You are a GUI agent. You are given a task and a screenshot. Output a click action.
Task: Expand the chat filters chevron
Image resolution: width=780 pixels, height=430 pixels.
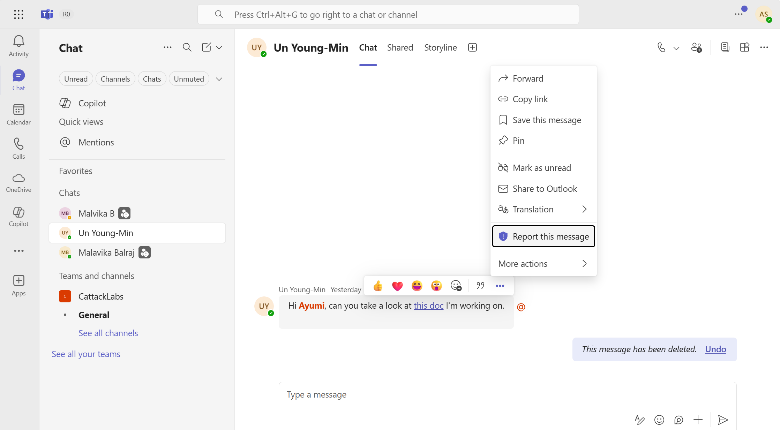tap(219, 79)
